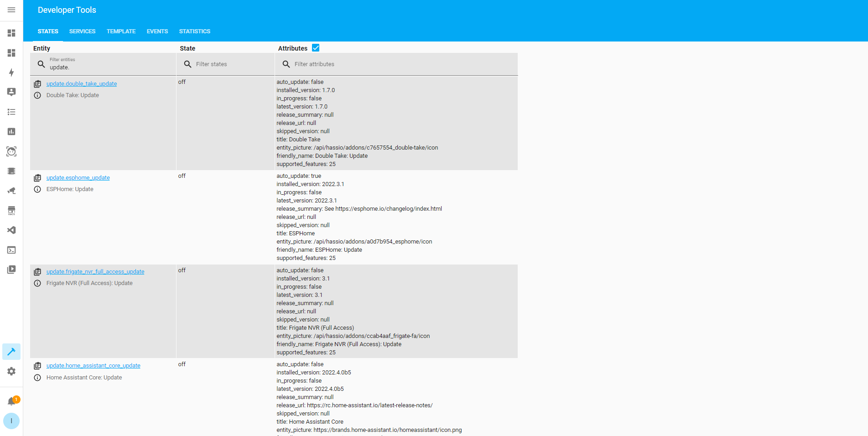Open the update.esphome_update entity link

click(78, 178)
